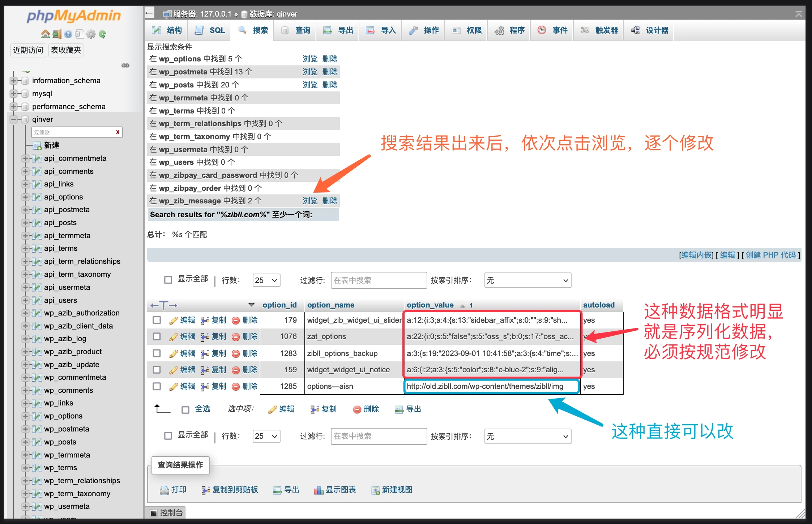Screen dimensions: 812x524
Task: Click the 新建视图 create view icon
Action: click(375, 490)
